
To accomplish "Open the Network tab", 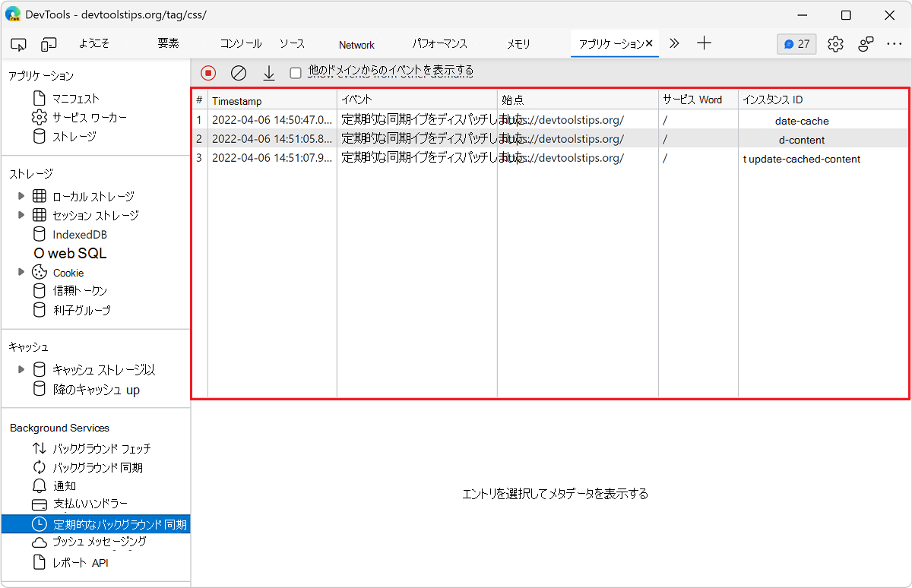I will pyautogui.click(x=356, y=44).
